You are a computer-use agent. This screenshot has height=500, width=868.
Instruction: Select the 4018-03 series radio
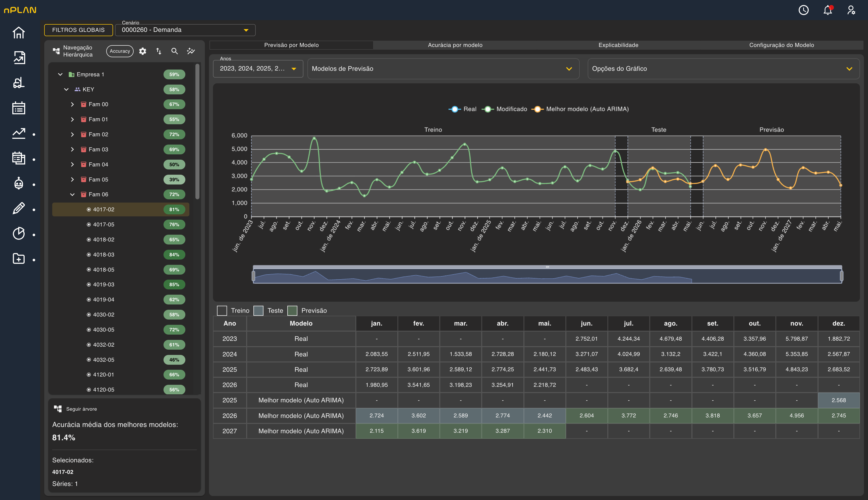(x=89, y=255)
